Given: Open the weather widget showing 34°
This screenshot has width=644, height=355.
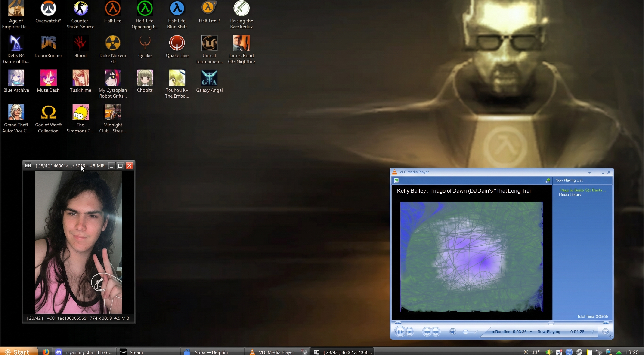Looking at the screenshot, I should tap(532, 352).
